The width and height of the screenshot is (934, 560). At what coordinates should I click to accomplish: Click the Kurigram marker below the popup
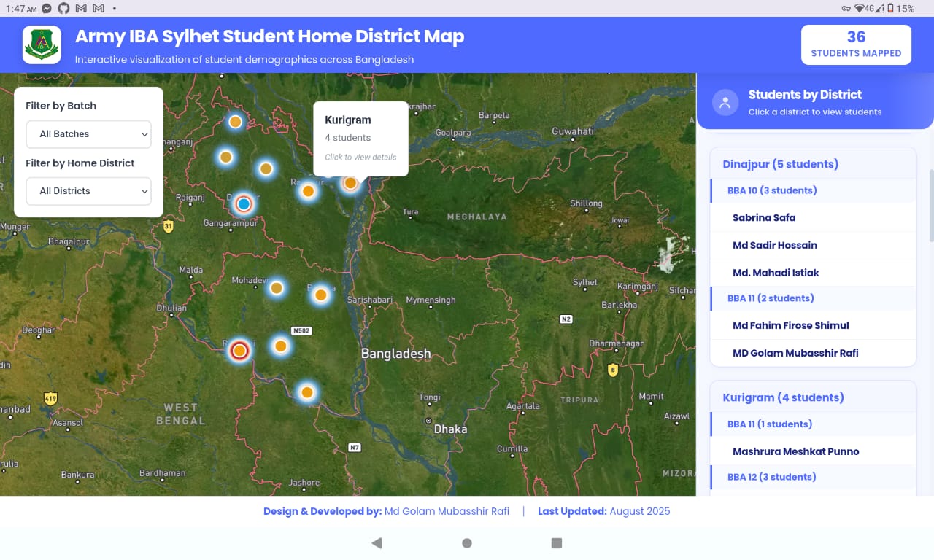pyautogui.click(x=350, y=183)
